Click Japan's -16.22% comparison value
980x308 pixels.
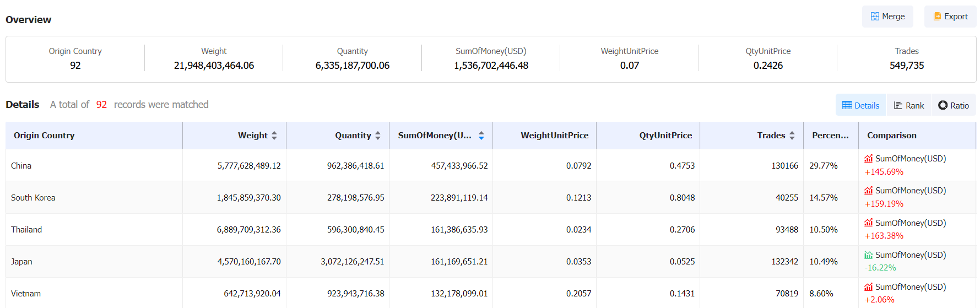click(x=880, y=268)
